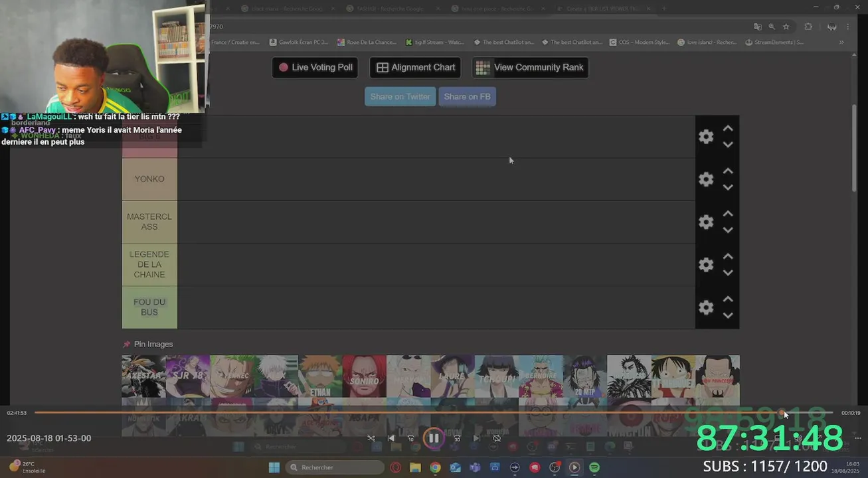The image size is (868, 478).
Task: Switch to the 'how one piece' Google tab
Action: point(497,9)
